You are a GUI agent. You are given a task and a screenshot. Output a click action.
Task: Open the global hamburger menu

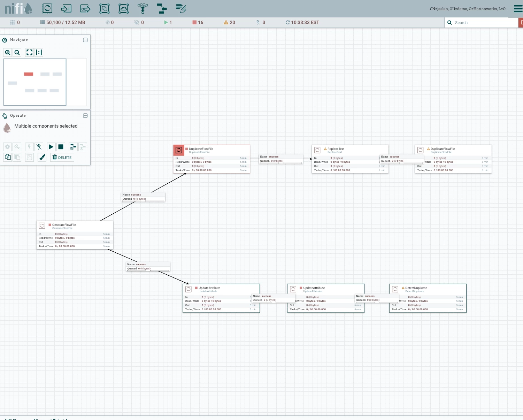click(x=518, y=8)
